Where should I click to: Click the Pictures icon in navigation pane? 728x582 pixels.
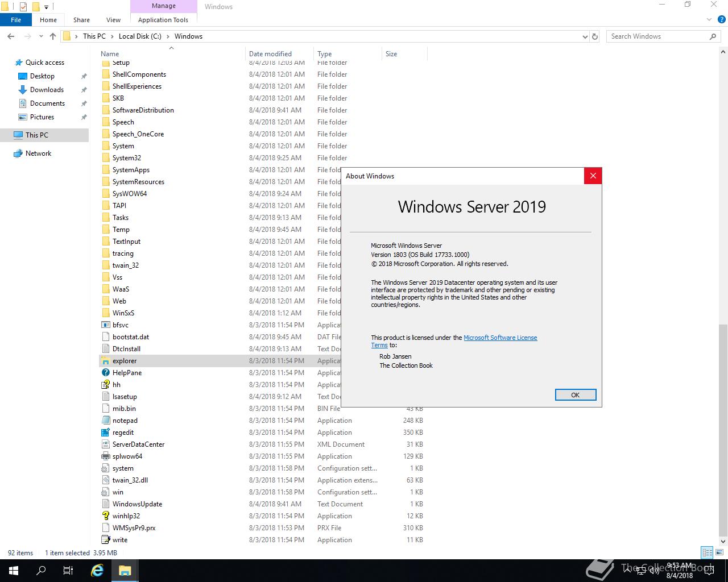click(23, 117)
